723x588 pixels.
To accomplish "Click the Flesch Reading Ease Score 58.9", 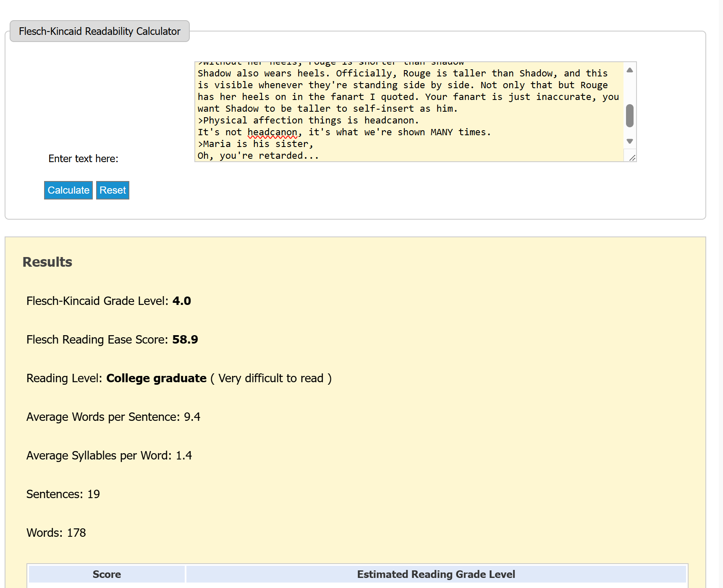I will click(185, 339).
